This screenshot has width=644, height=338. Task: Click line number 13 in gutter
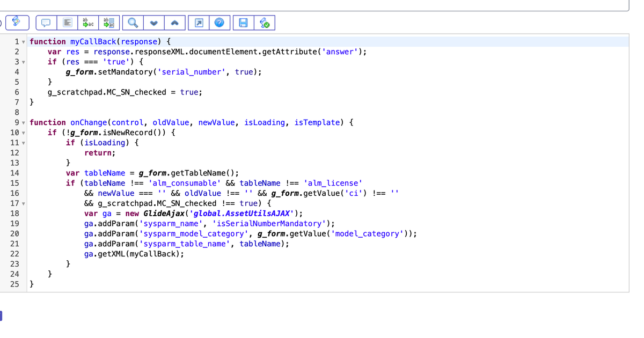[14, 163]
